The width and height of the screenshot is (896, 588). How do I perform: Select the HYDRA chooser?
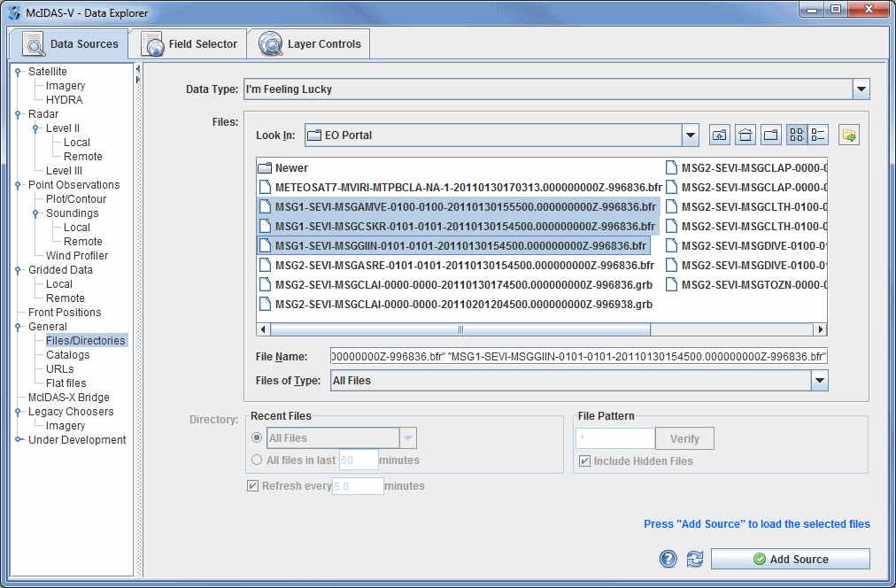click(64, 100)
